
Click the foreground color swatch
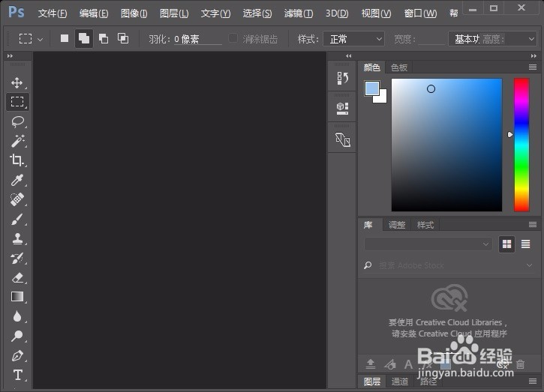pos(372,88)
